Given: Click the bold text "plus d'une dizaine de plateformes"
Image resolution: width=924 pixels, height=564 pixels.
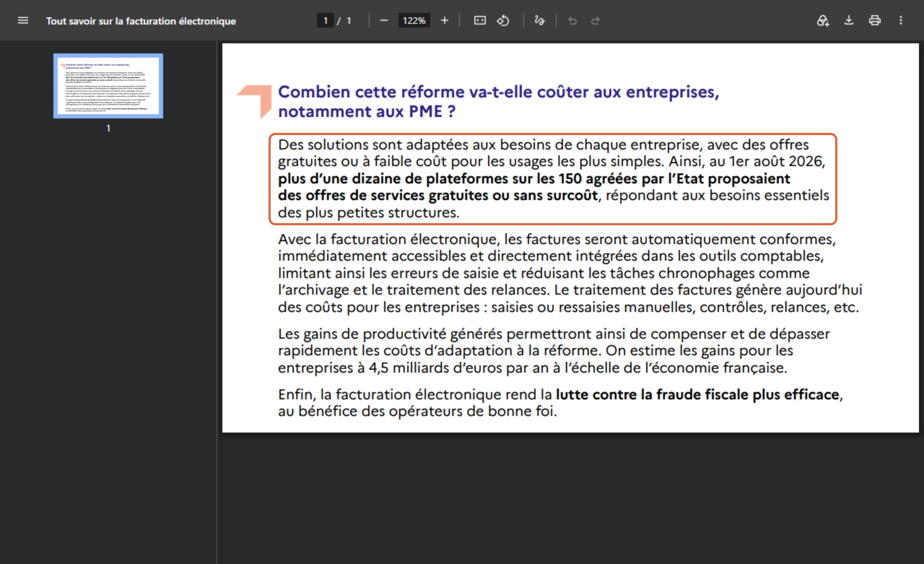Looking at the screenshot, I should (393, 179).
